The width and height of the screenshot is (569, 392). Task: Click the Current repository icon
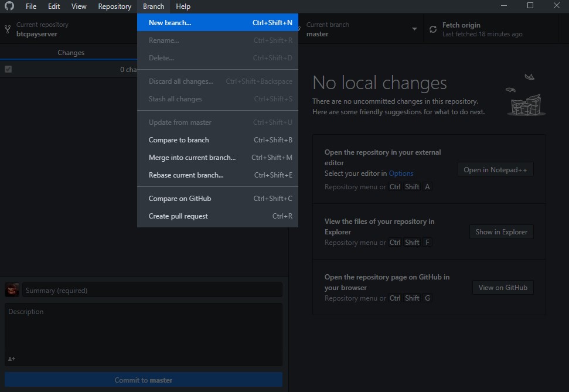tap(8, 29)
